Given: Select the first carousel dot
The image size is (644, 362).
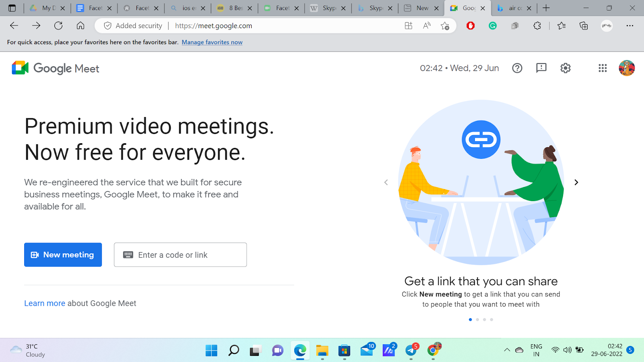Looking at the screenshot, I should point(470,320).
